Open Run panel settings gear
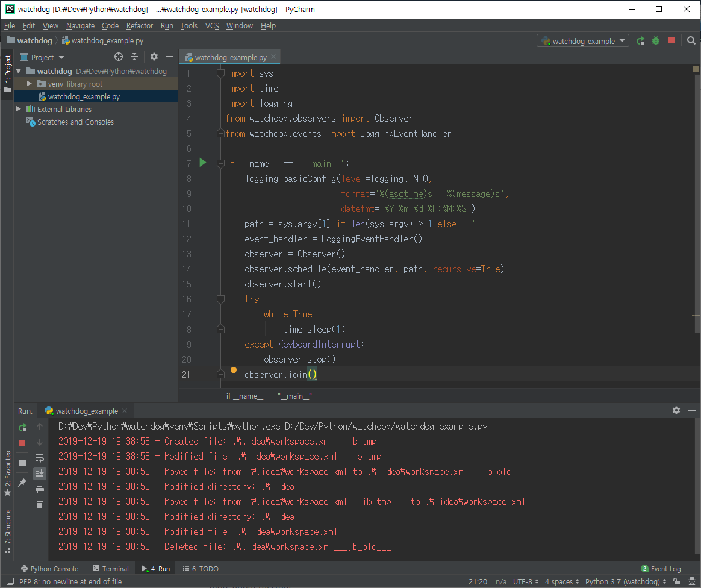 point(676,410)
